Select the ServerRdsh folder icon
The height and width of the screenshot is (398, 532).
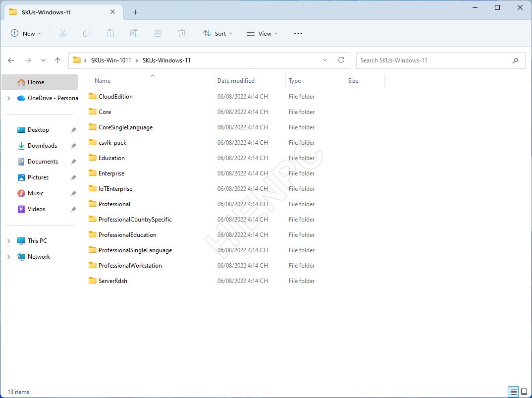pos(93,281)
